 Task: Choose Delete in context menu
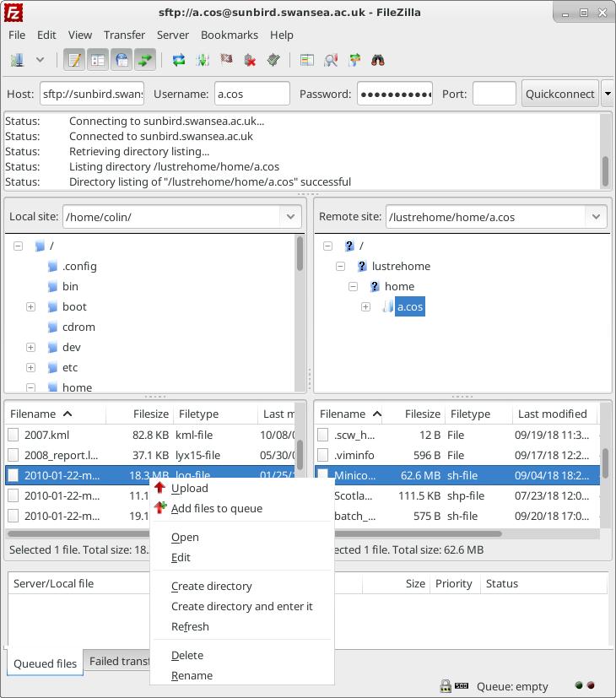point(242,655)
